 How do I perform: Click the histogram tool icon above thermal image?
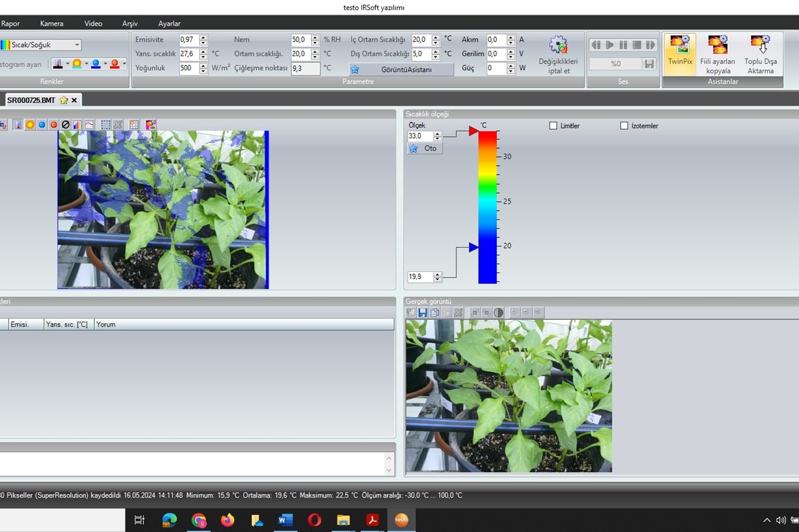point(77,125)
